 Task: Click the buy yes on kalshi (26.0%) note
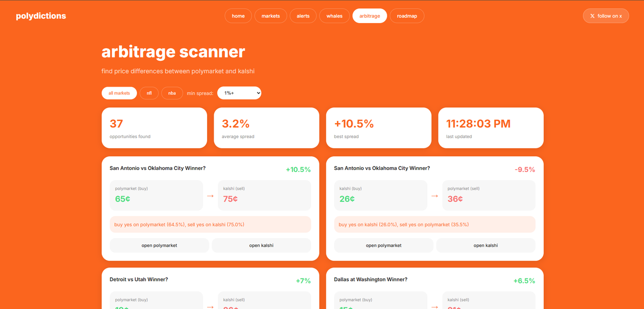(435, 225)
